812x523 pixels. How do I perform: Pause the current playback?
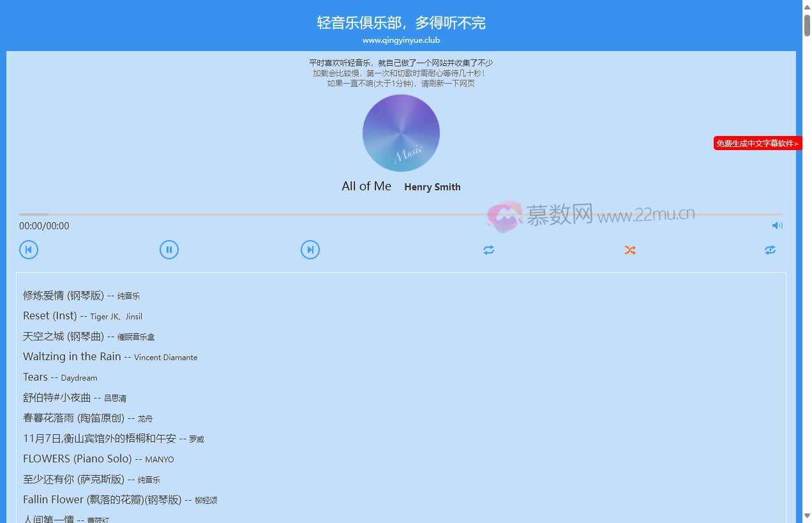coord(169,250)
